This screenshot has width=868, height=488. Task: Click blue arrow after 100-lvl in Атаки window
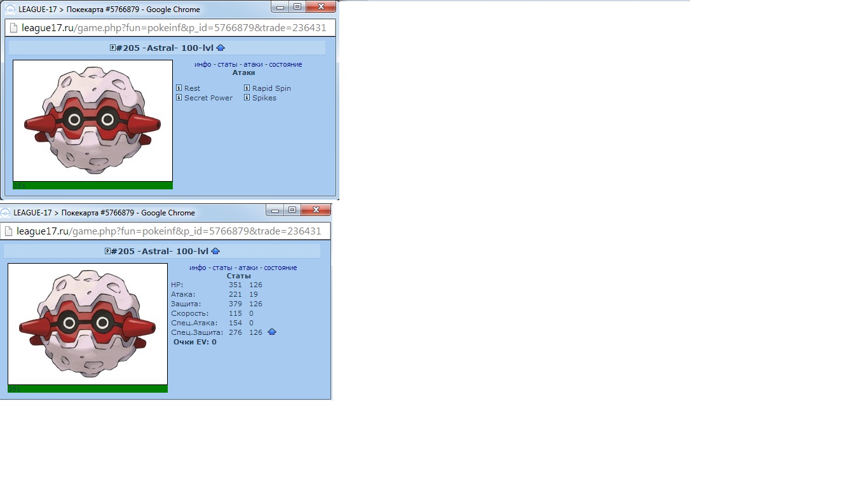220,48
